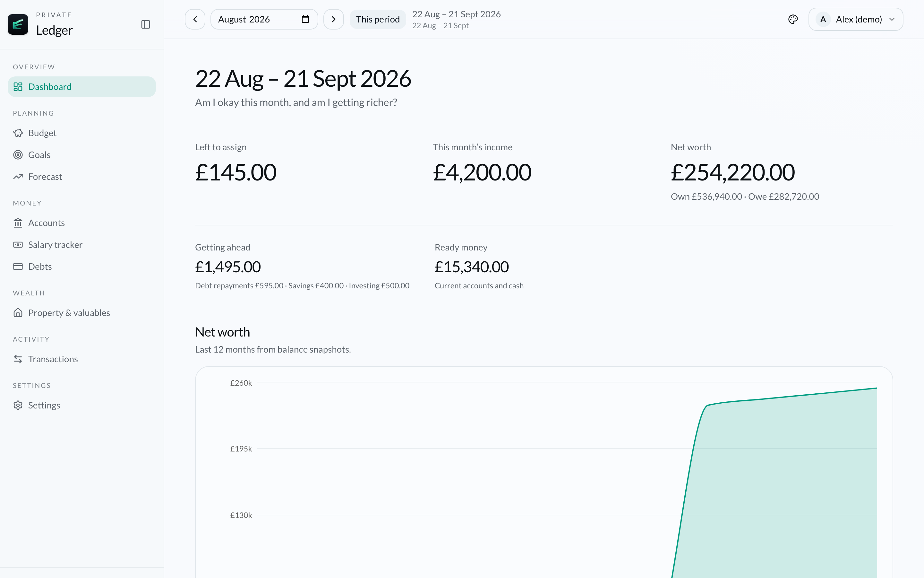Click the Ledger logo icon
The image size is (924, 578).
click(18, 24)
